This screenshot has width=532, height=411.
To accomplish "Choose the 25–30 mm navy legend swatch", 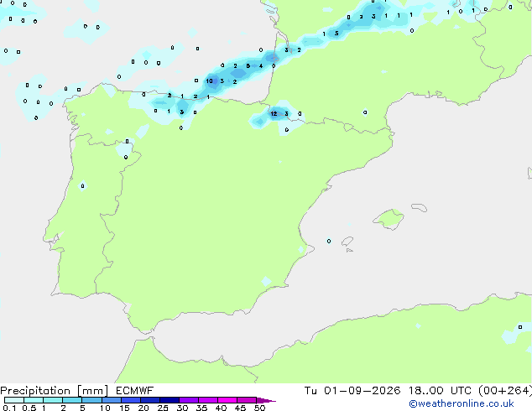I will click(169, 400).
